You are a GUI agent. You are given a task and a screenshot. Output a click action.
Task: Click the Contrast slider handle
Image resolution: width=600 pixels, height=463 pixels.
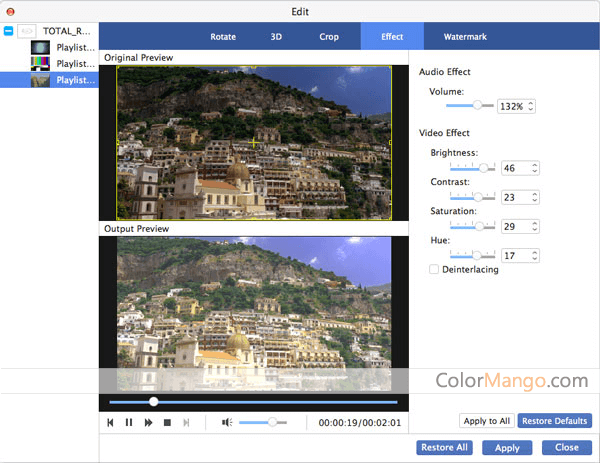point(478,197)
